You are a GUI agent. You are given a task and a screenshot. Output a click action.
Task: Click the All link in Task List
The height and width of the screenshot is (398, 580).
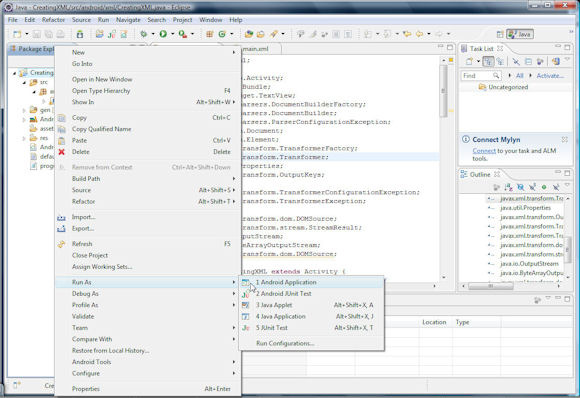[x=519, y=75]
